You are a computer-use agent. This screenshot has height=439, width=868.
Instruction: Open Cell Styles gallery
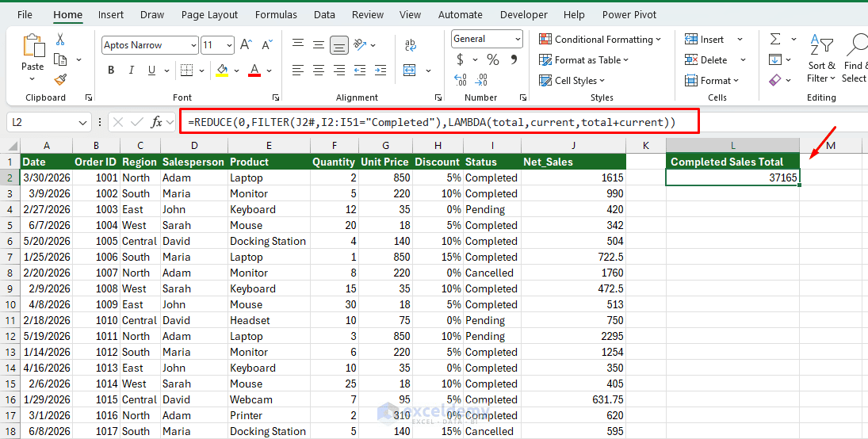coord(572,80)
